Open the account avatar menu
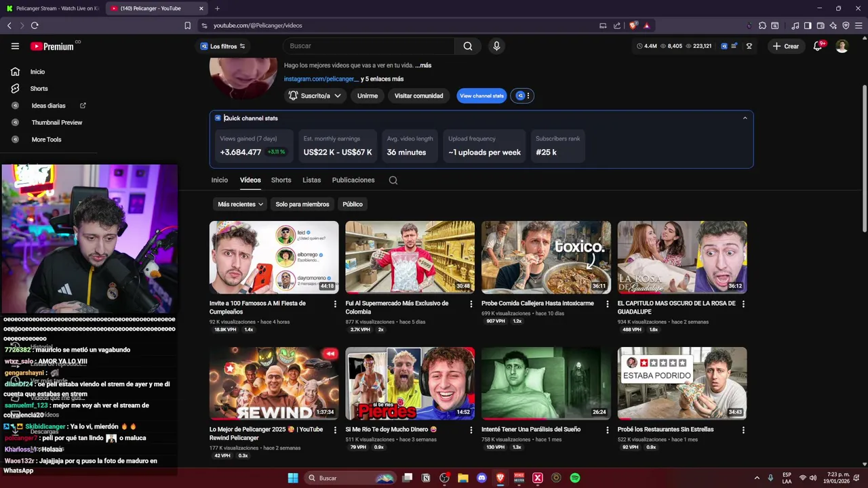Image resolution: width=868 pixels, height=488 pixels. coord(842,46)
